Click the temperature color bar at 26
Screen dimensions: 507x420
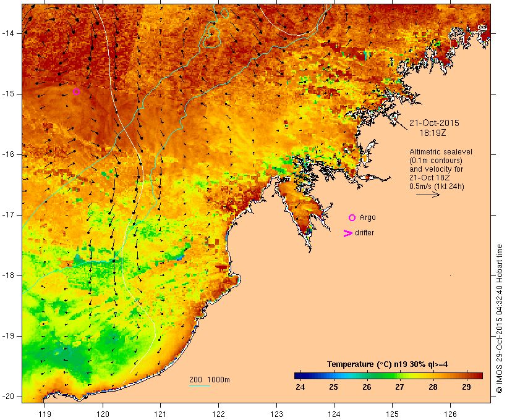(x=367, y=376)
